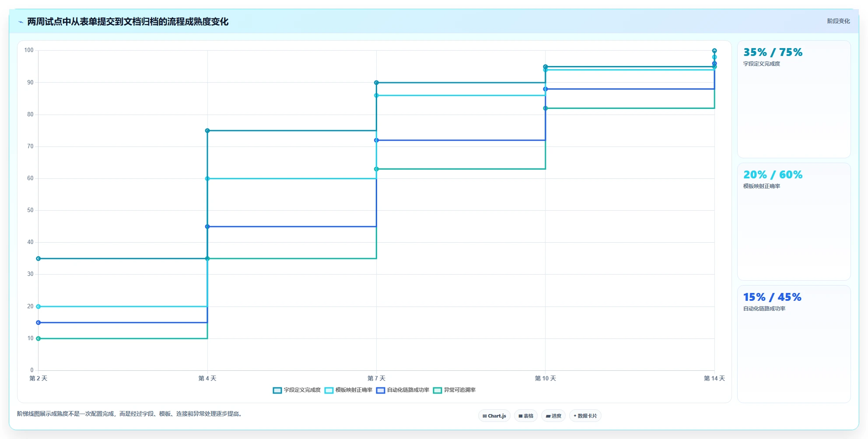Image resolution: width=868 pixels, height=439 pixels.
Task: Click the 模板映射正确率 label in the stat card
Action: [x=762, y=186]
